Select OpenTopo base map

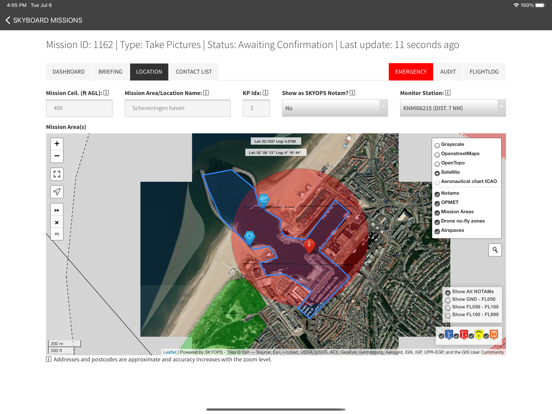pos(437,163)
